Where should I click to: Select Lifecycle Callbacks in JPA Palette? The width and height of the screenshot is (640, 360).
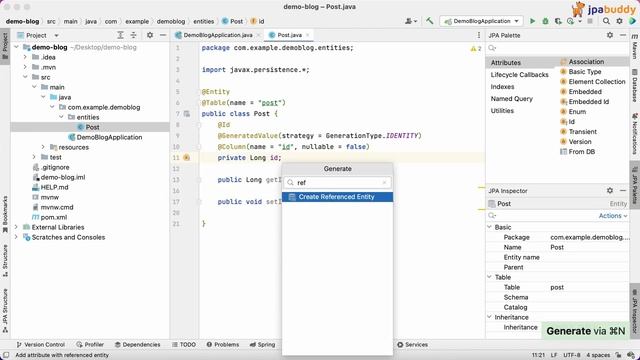tap(519, 75)
